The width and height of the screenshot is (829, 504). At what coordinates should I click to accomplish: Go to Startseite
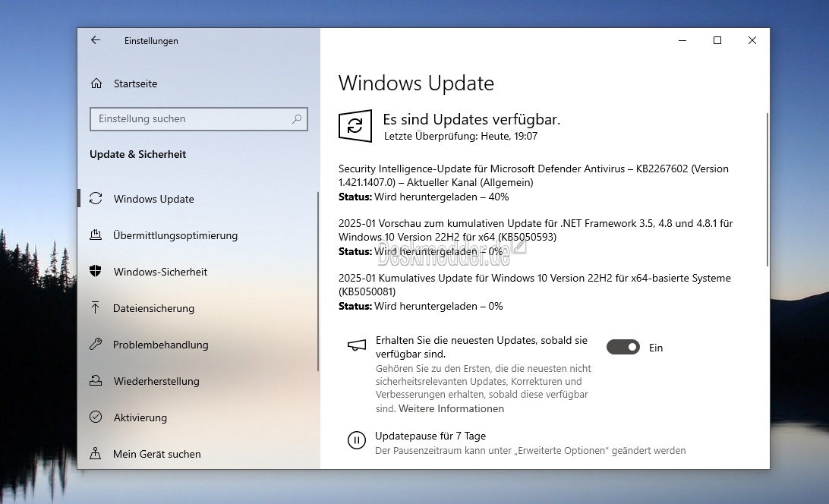pyautogui.click(x=135, y=83)
